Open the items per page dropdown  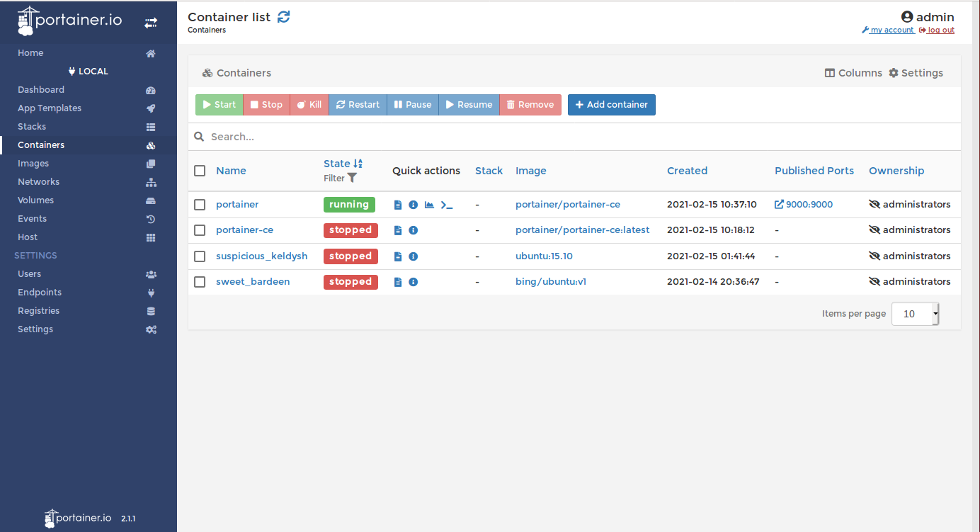(x=914, y=313)
